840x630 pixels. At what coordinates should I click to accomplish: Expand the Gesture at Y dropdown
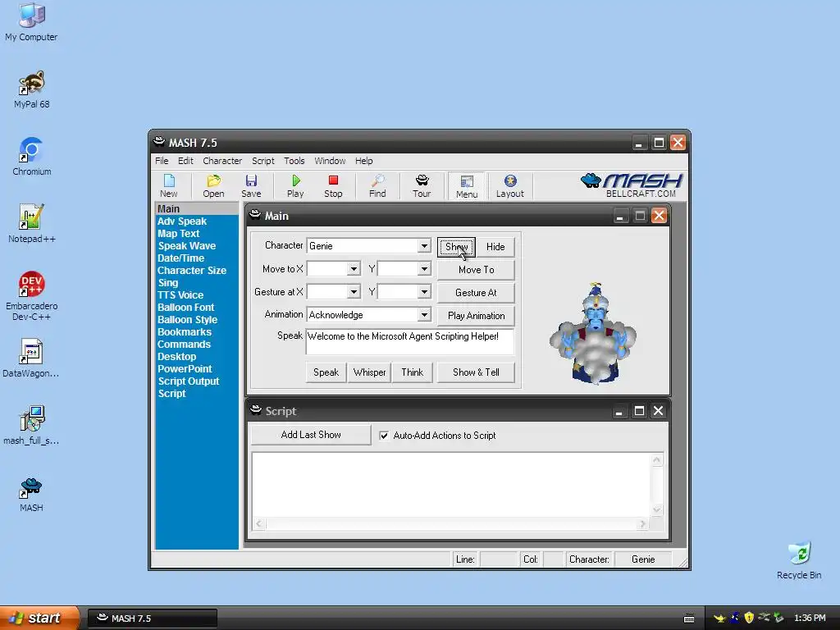click(424, 292)
